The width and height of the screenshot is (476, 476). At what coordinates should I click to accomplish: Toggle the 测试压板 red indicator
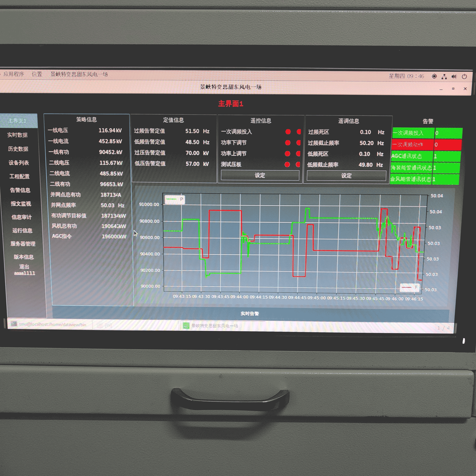(x=287, y=164)
